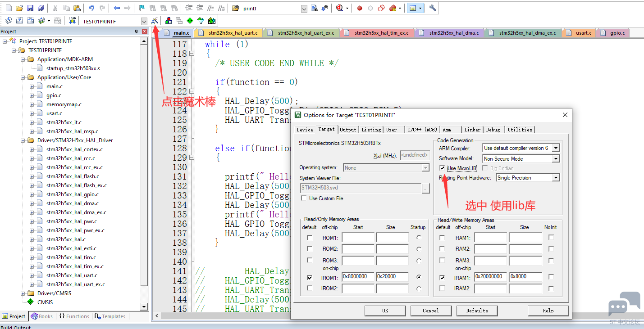Switch to the Output dialog tab
The width and height of the screenshot is (644, 329).
click(348, 130)
